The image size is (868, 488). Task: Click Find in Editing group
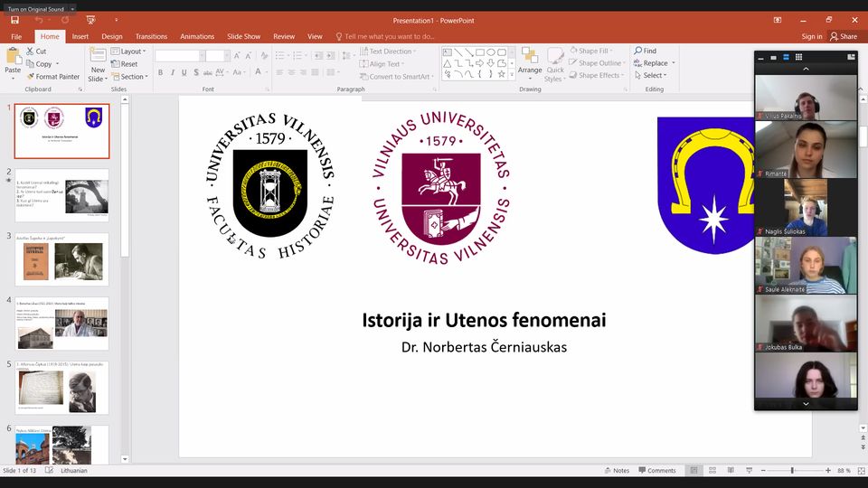[x=645, y=51]
